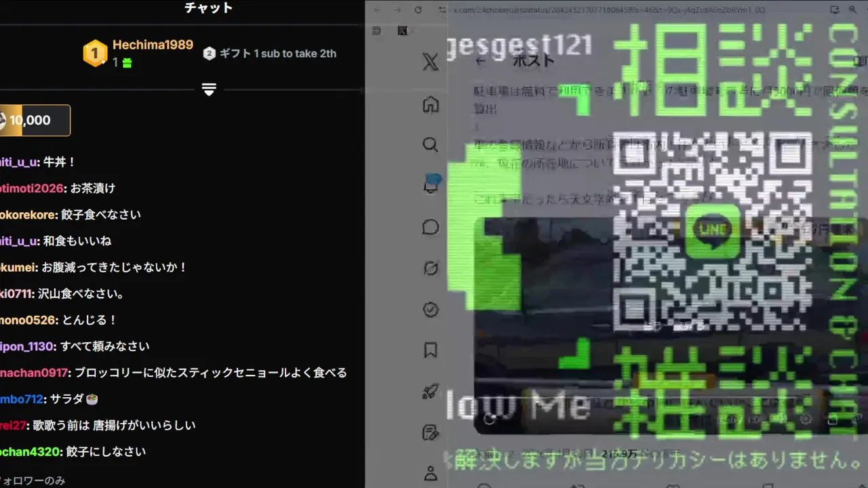Click browser forward navigation arrow
The image size is (868, 488).
pyautogui.click(x=397, y=10)
